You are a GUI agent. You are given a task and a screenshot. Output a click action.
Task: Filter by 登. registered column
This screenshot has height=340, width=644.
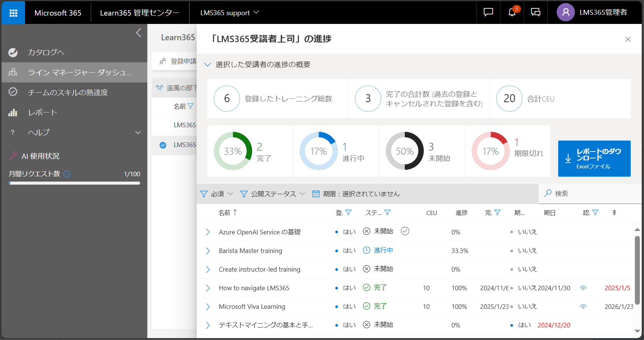click(348, 212)
